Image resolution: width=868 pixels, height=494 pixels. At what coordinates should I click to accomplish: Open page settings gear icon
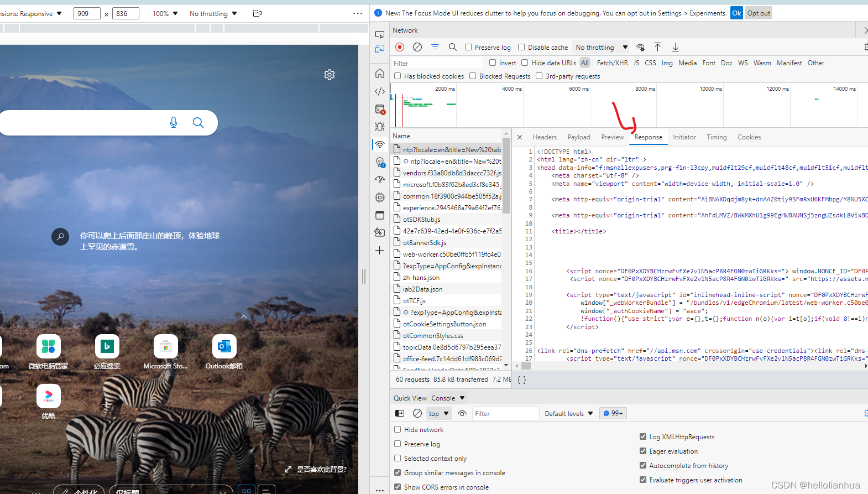tap(330, 75)
